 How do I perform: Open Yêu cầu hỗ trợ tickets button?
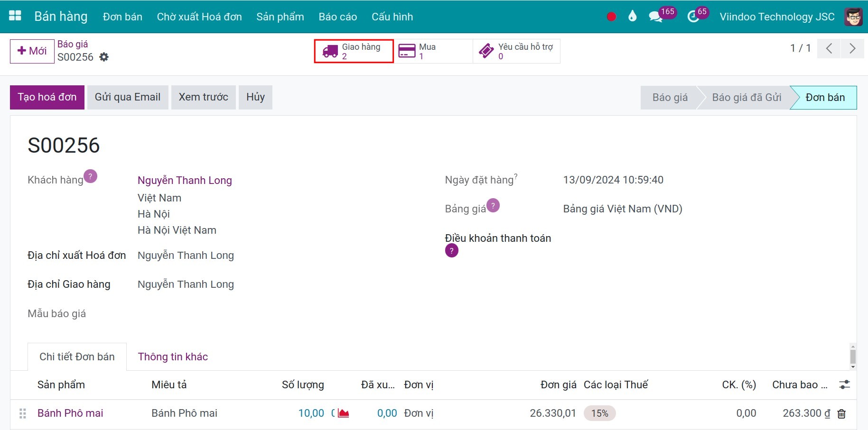[516, 51]
